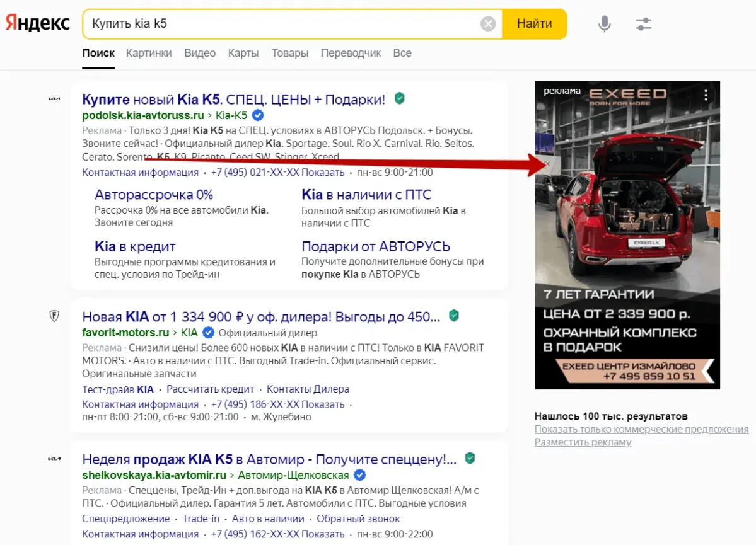Screen dimensions: 756x545
Task: Open shelkovskaya.kia-avtomir.ru site link
Action: pos(154,476)
